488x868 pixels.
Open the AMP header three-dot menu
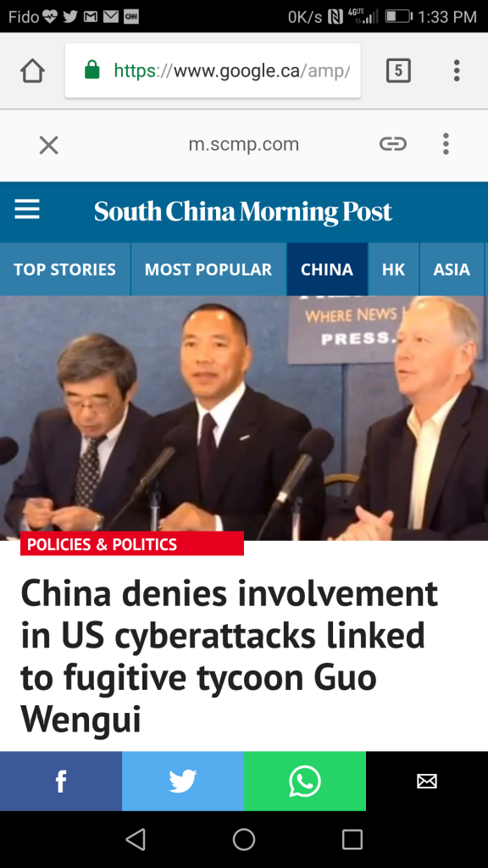click(x=446, y=144)
